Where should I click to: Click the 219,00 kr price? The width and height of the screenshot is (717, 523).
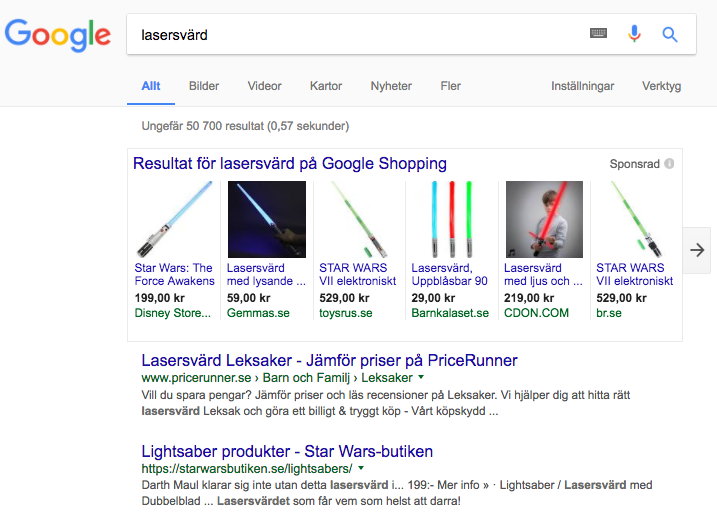tap(529, 298)
